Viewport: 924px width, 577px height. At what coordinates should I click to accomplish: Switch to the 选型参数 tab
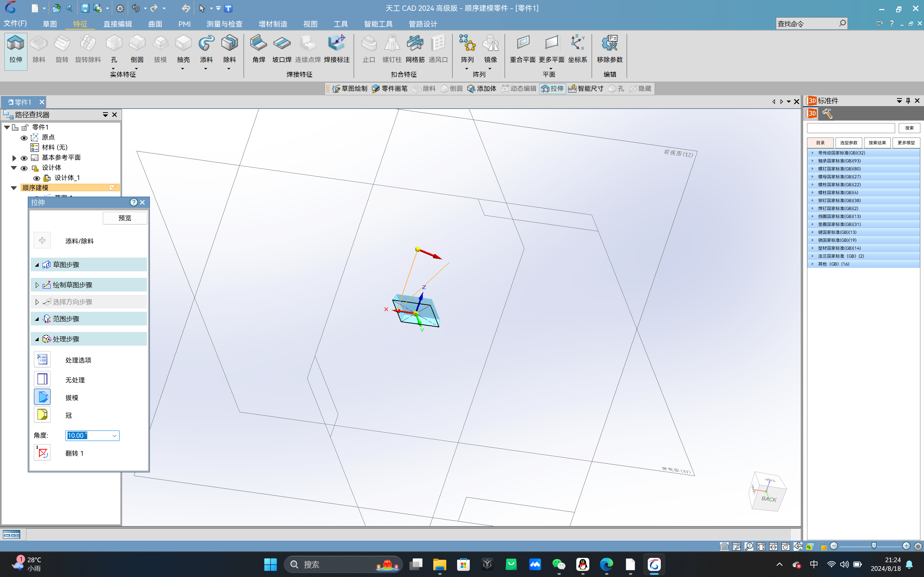point(849,143)
